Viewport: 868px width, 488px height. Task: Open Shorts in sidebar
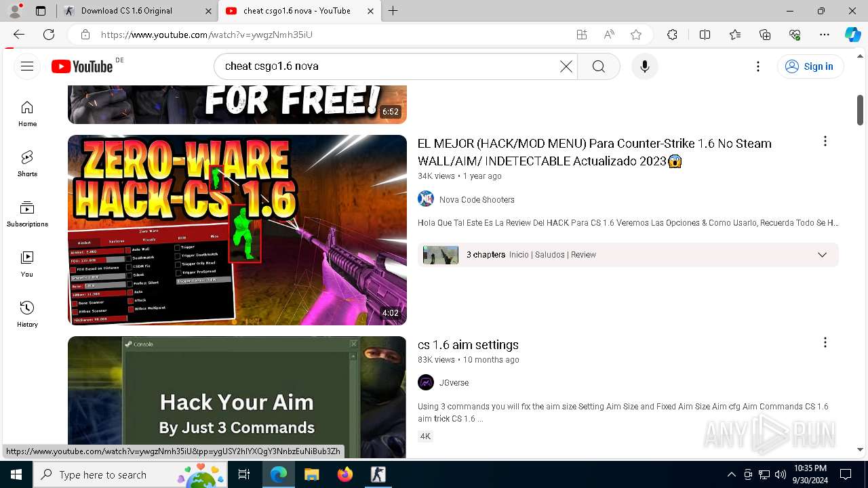tap(27, 164)
